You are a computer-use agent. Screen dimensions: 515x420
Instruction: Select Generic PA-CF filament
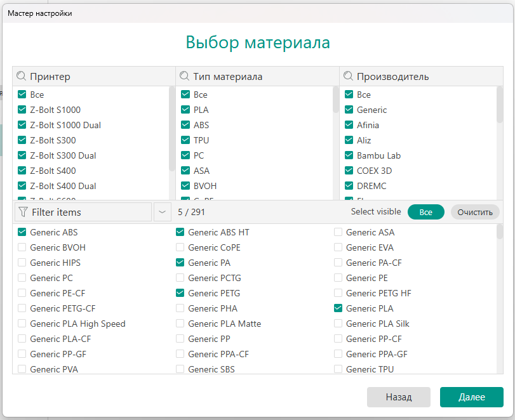[x=338, y=263]
